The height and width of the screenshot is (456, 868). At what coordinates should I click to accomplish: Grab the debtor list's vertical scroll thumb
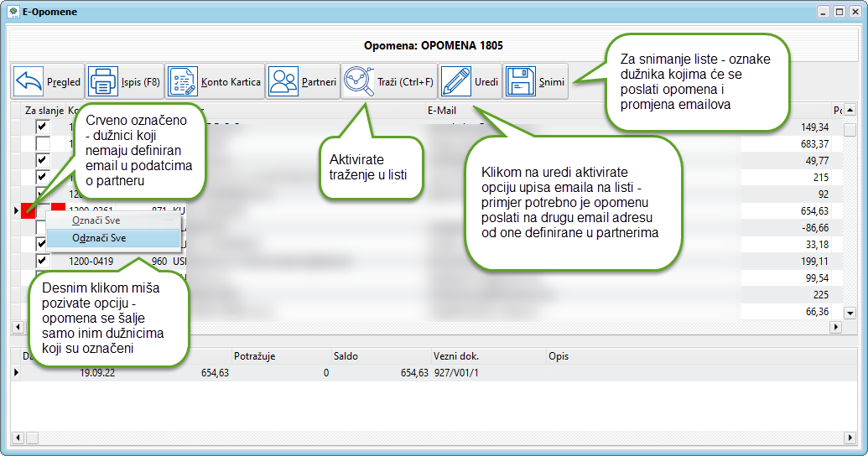pyautogui.click(x=850, y=129)
